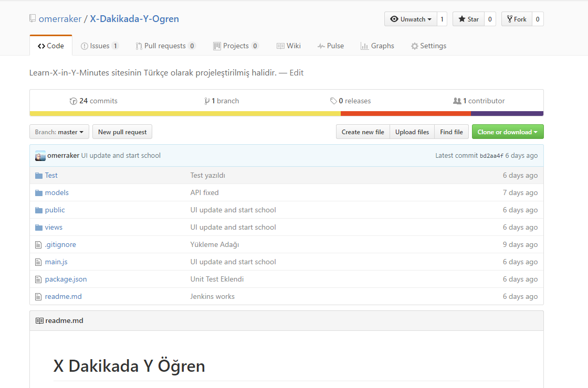The width and height of the screenshot is (588, 388).
Task: Open the main.js file
Action: pyautogui.click(x=56, y=262)
